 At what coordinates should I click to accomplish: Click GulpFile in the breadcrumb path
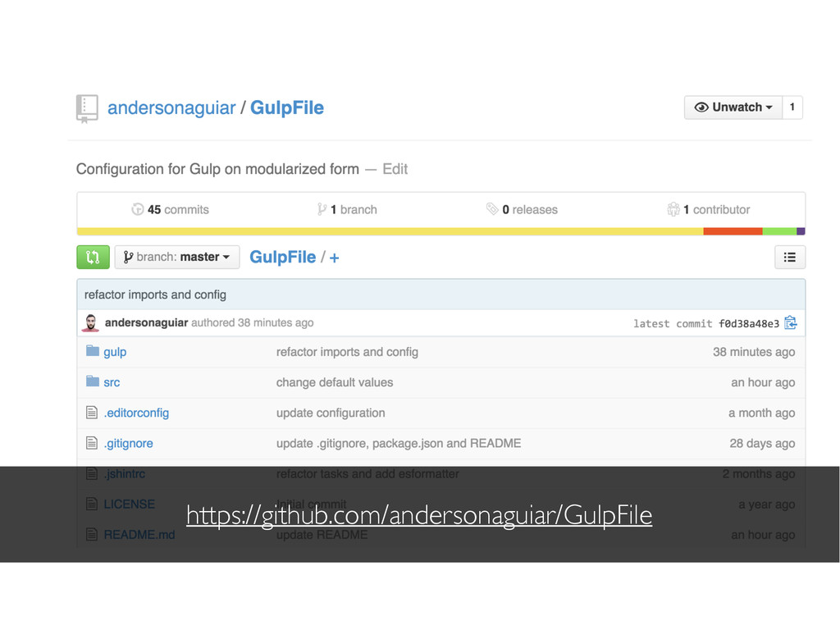coord(283,257)
